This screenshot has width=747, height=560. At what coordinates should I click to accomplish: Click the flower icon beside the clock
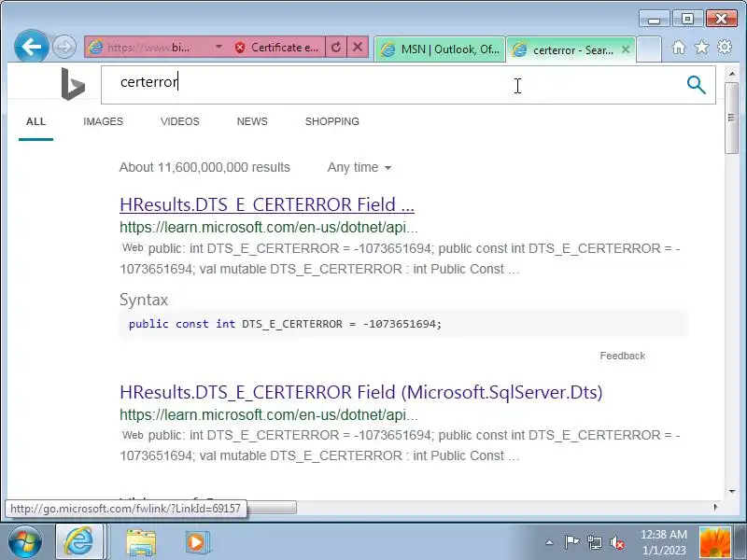point(714,542)
